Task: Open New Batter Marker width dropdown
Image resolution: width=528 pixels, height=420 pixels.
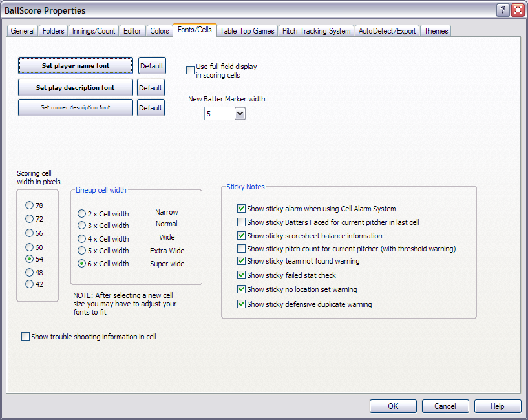Action: click(240, 114)
